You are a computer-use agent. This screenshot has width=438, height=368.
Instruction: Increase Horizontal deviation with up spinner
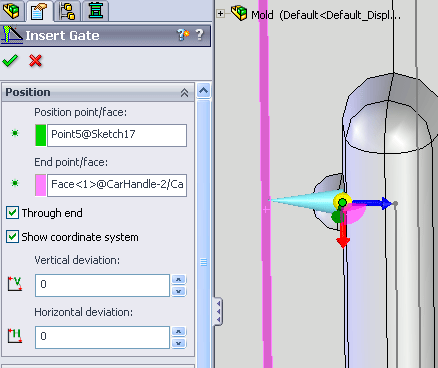pos(179,332)
